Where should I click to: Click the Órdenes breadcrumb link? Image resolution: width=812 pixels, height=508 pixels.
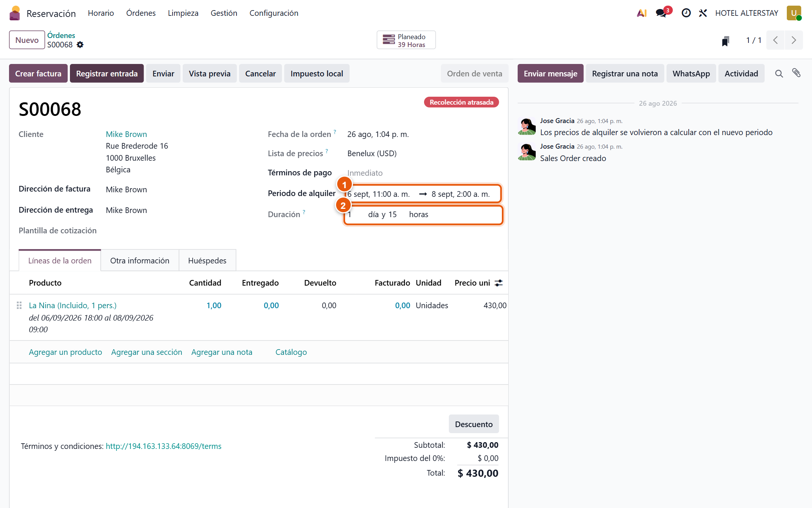coord(61,35)
